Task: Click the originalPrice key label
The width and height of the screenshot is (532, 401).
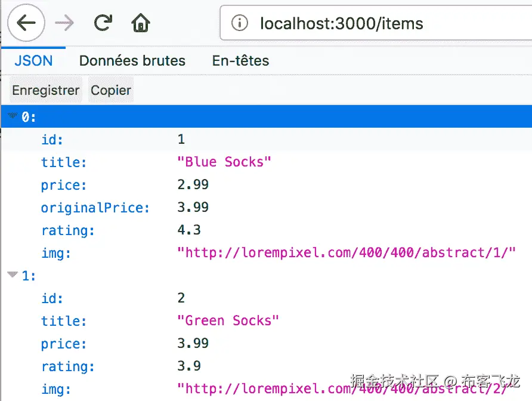Action: 95,208
